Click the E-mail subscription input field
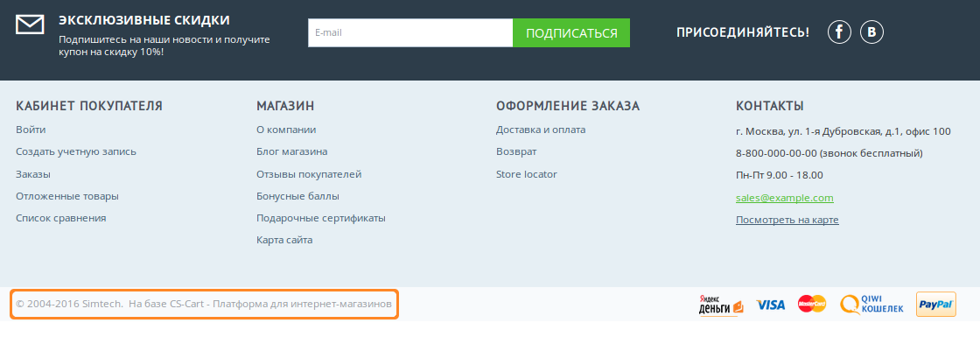The width and height of the screenshot is (980, 337). (410, 33)
